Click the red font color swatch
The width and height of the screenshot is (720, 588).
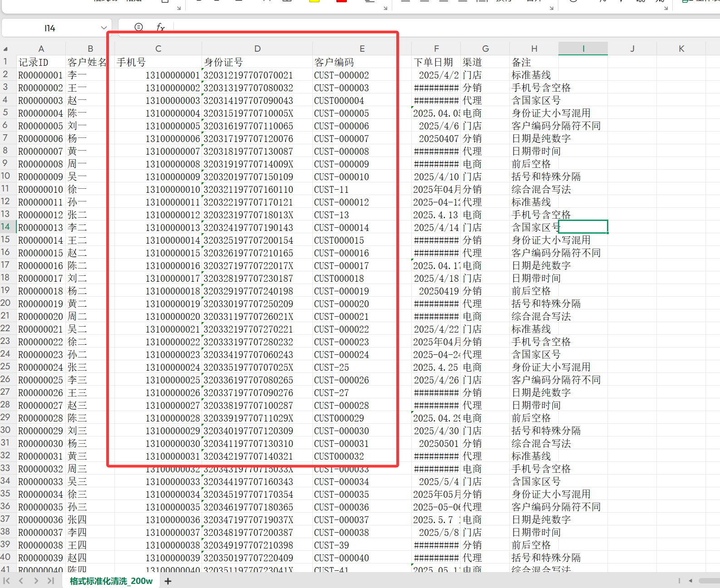[x=341, y=1]
